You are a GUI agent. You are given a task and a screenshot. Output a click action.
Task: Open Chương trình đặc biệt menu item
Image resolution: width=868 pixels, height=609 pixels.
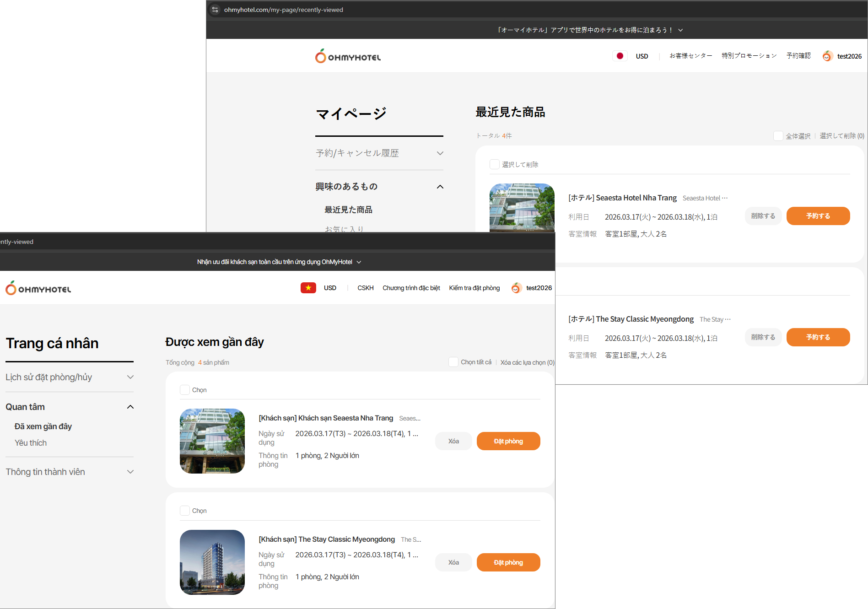(411, 288)
